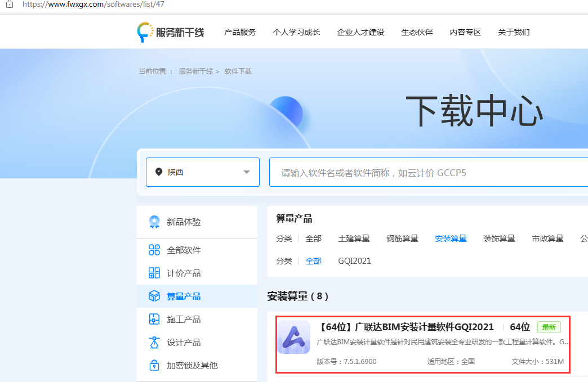588x382 pixels.
Task: Click the 算量产品 section heading
Action: (x=294, y=218)
